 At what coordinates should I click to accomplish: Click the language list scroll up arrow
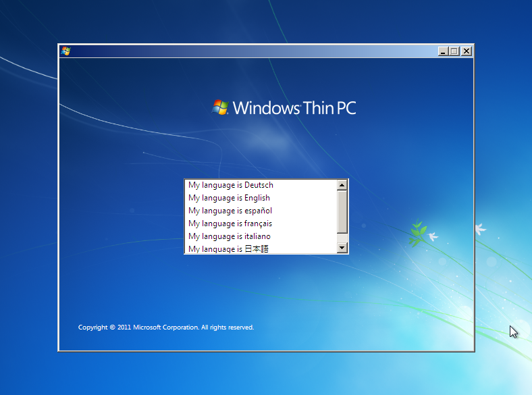(342, 185)
